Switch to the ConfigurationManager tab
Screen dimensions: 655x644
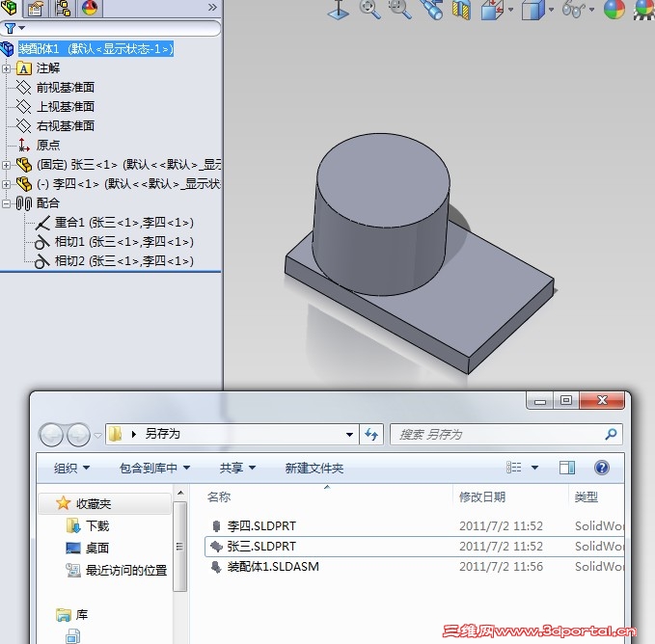tap(63, 8)
